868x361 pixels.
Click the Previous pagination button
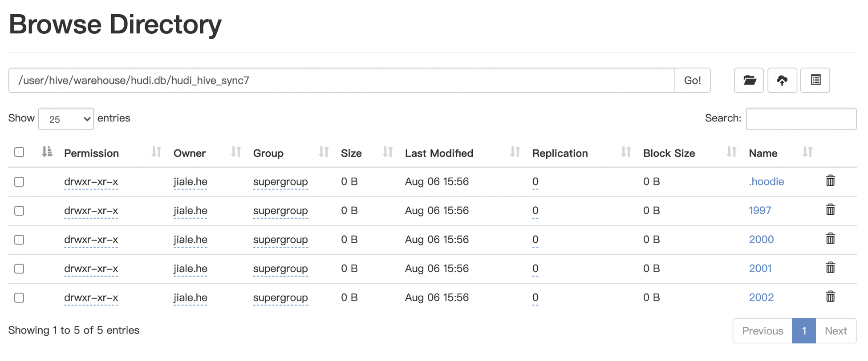tap(763, 331)
